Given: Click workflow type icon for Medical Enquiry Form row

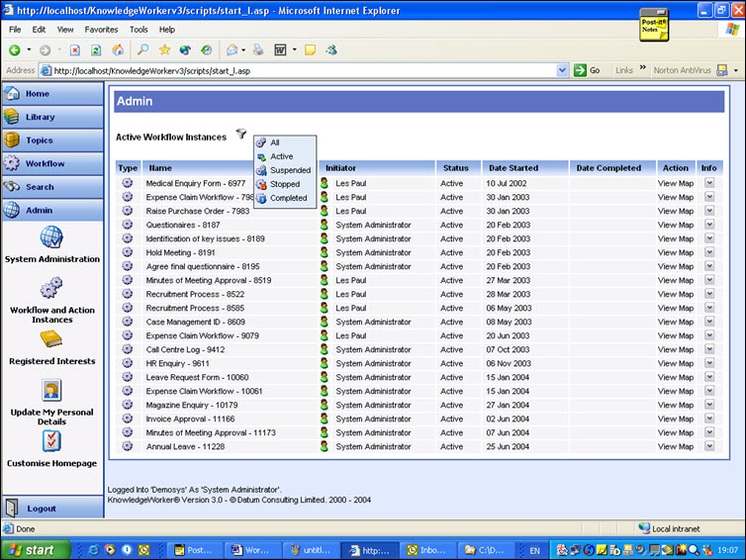Looking at the screenshot, I should pos(127,183).
